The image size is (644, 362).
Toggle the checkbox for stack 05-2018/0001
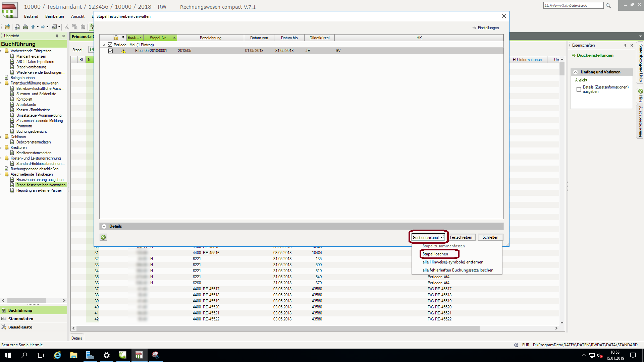pos(110,51)
